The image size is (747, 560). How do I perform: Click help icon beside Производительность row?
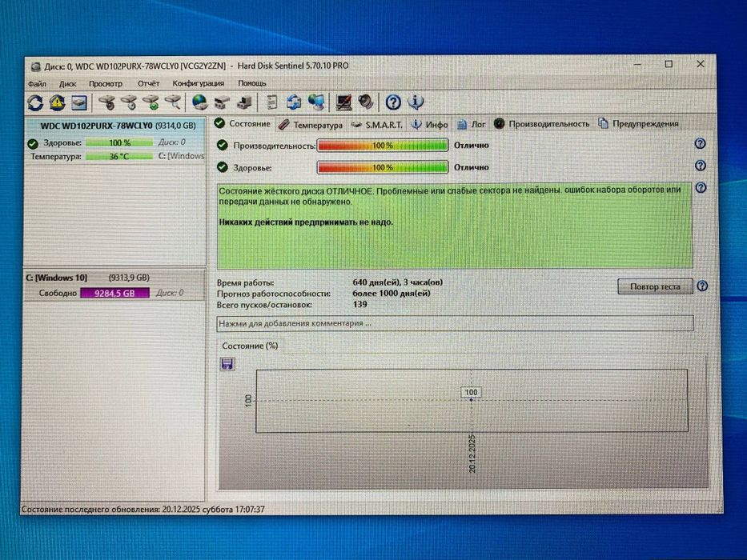[700, 143]
